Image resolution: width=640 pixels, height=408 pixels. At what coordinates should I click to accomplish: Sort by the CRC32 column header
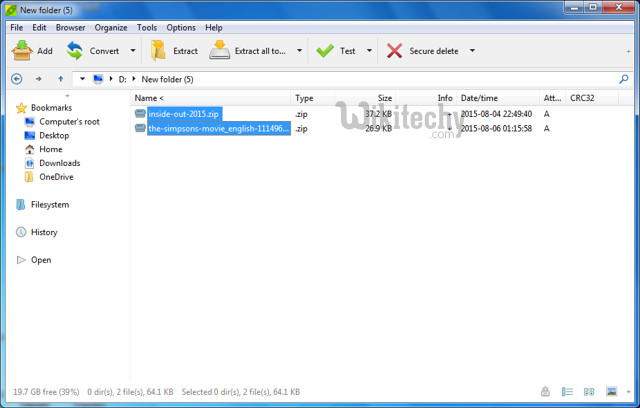point(592,98)
